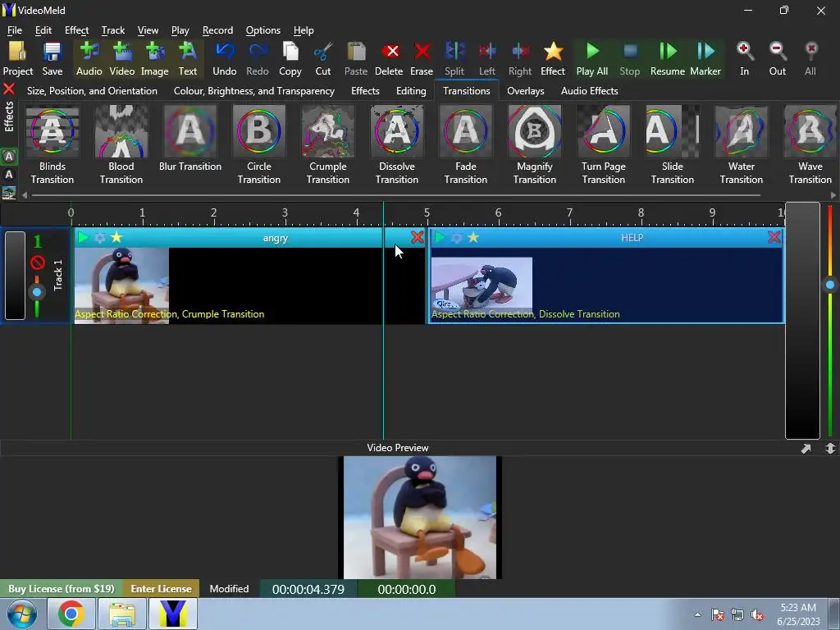The image size is (840, 630).
Task: Click the Erase toolbar icon
Action: point(422,59)
